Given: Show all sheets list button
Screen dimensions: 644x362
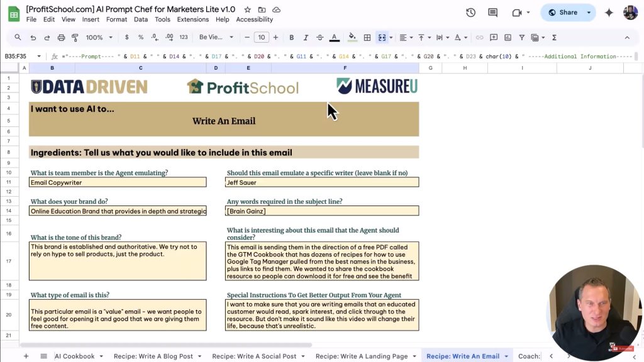Looking at the screenshot, I should pos(43,356).
